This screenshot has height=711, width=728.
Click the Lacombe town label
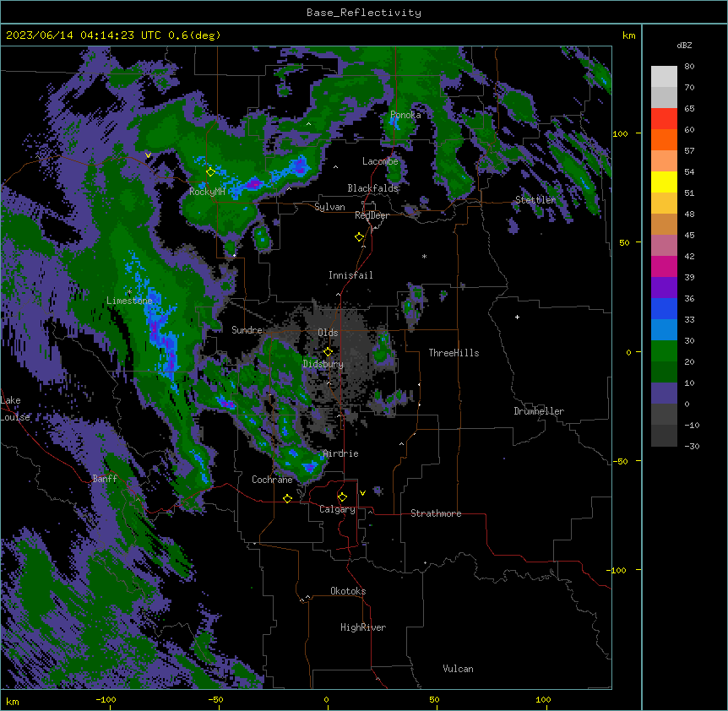(x=380, y=161)
